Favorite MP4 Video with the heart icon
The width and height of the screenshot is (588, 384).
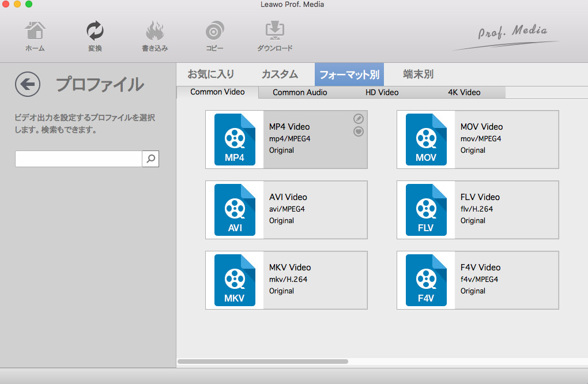click(x=358, y=131)
